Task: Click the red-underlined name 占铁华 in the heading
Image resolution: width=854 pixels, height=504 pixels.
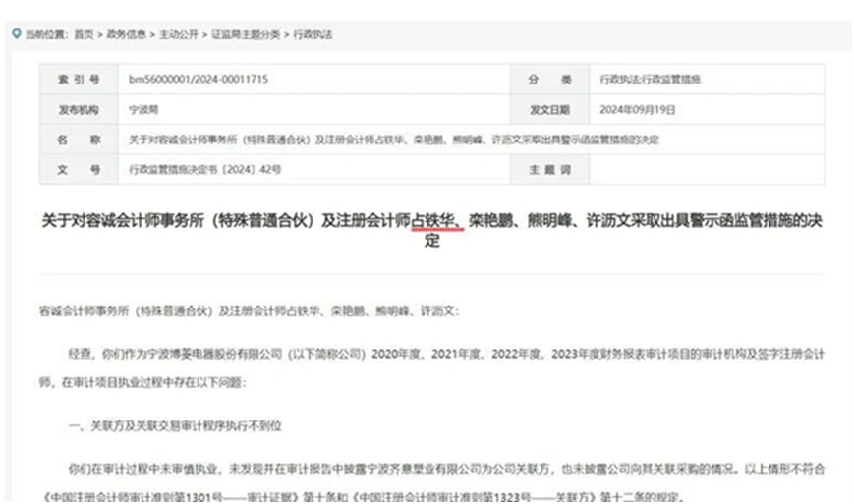Action: pos(436,222)
